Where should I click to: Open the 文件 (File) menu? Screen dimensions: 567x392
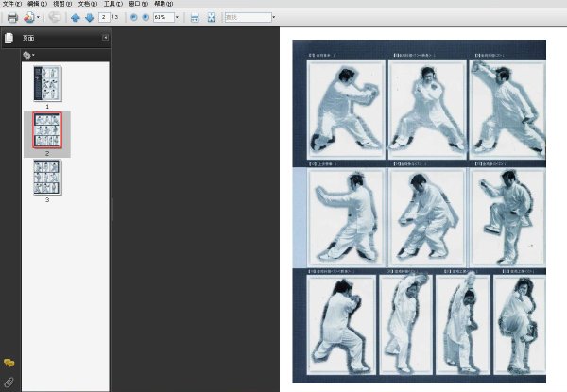[12, 4]
